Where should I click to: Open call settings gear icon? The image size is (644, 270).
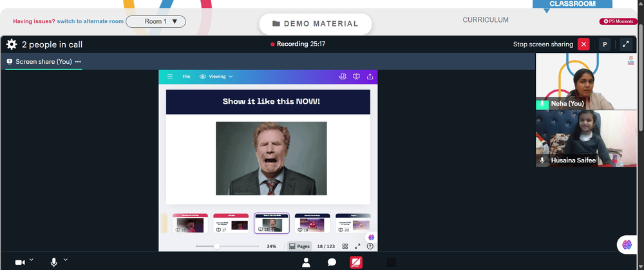click(x=12, y=44)
